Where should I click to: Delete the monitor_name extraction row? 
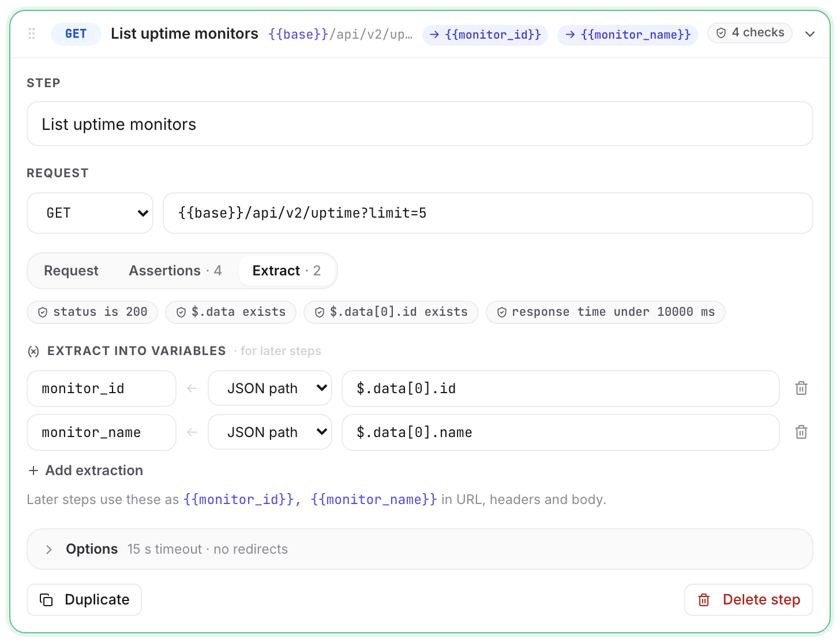[x=801, y=432]
